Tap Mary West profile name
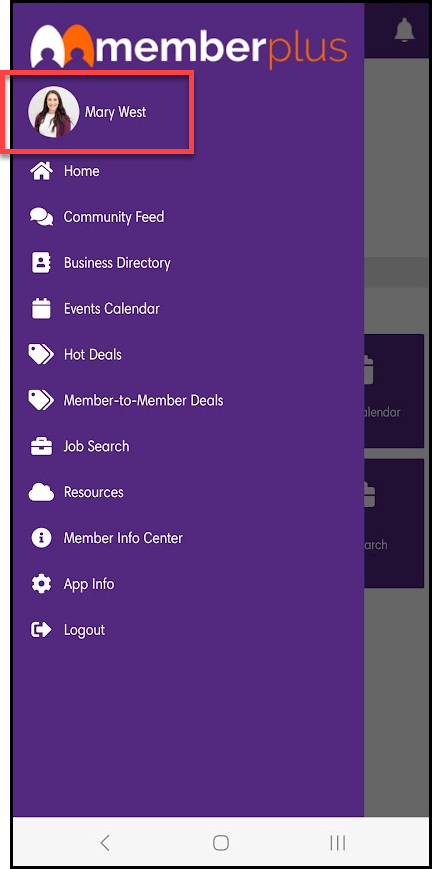 pyautogui.click(x=115, y=113)
